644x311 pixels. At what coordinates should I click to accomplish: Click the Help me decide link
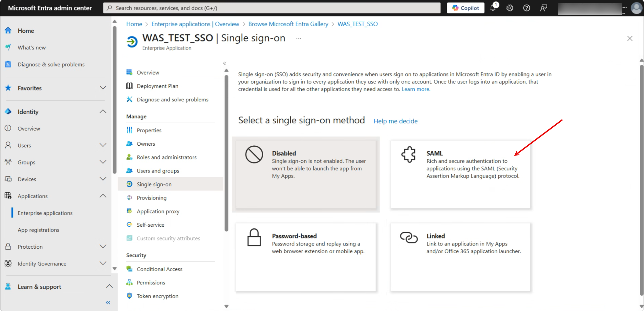tap(396, 121)
